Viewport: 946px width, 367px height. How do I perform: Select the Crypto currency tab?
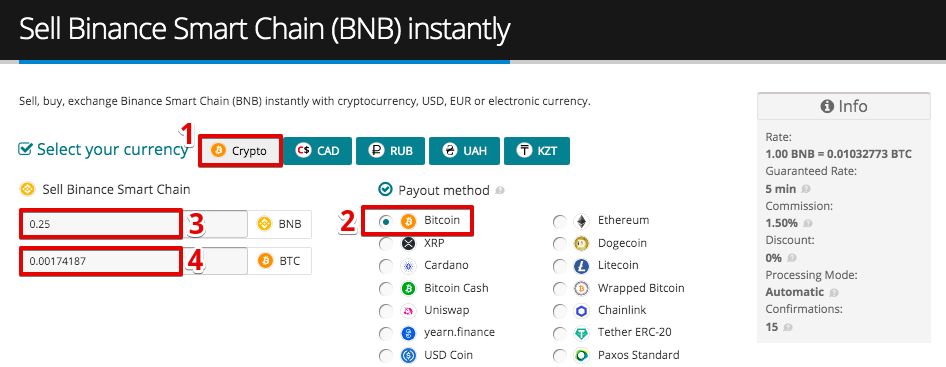240,151
